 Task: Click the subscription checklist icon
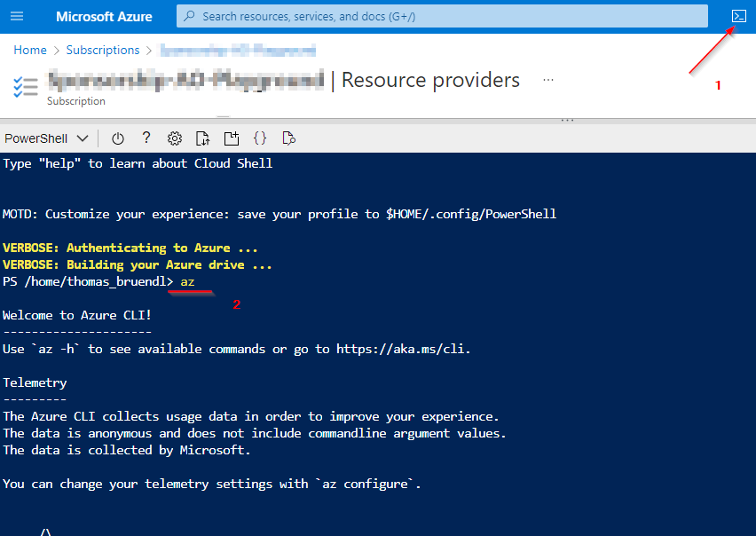[x=26, y=87]
